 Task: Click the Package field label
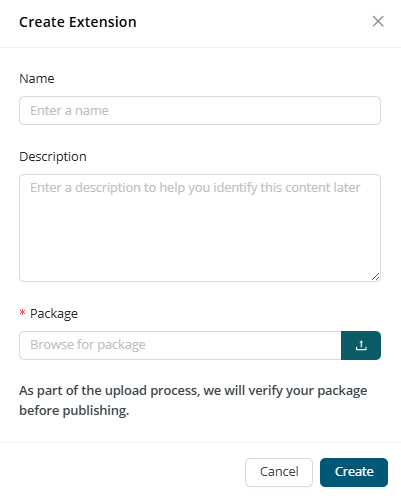click(54, 314)
